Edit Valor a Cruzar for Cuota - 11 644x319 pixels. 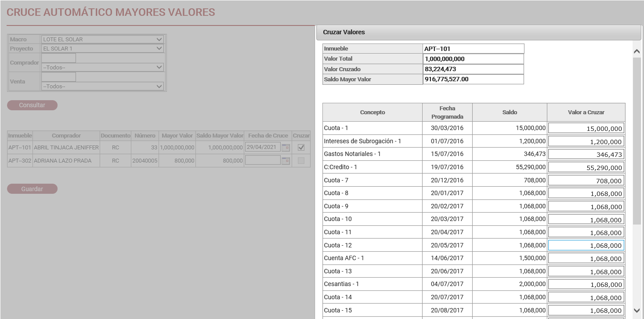click(586, 232)
